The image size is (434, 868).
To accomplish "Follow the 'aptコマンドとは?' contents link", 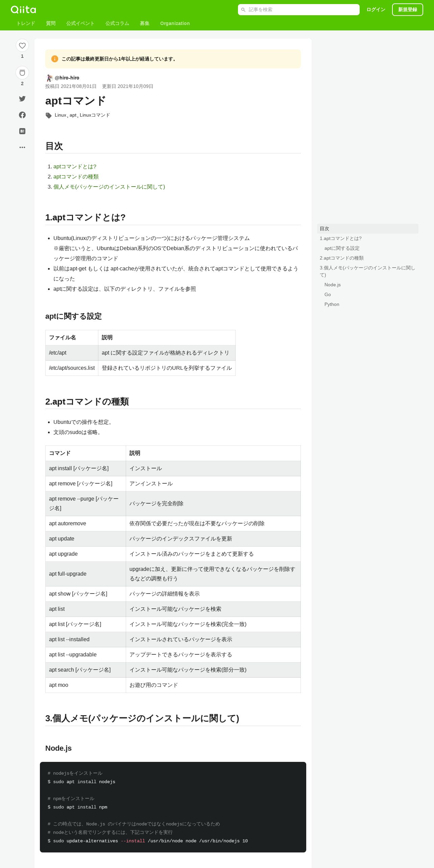I will pos(75,167).
